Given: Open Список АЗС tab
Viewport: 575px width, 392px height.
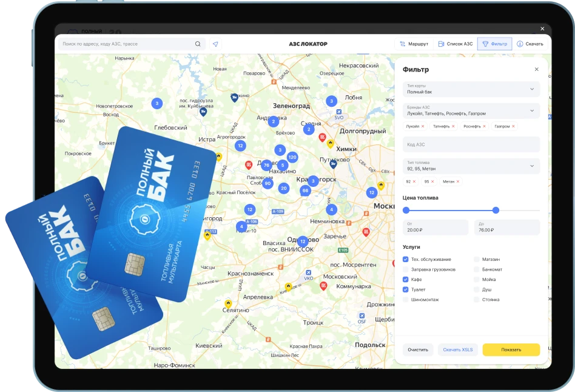Looking at the screenshot, I should click(x=456, y=44).
